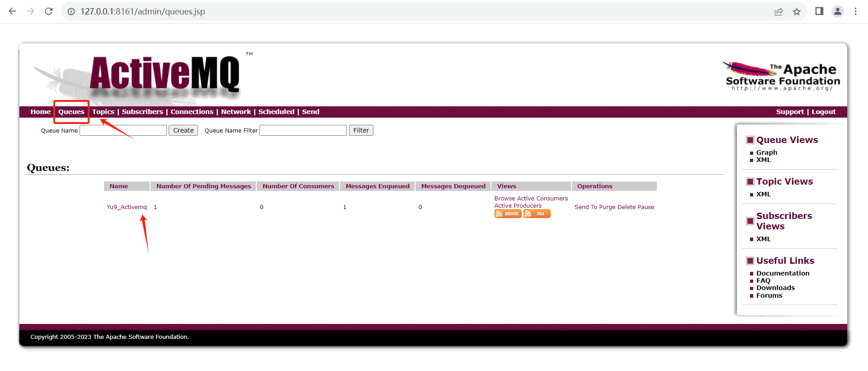The height and width of the screenshot is (371, 868).
Task: Open the Network menu item
Action: 236,112
